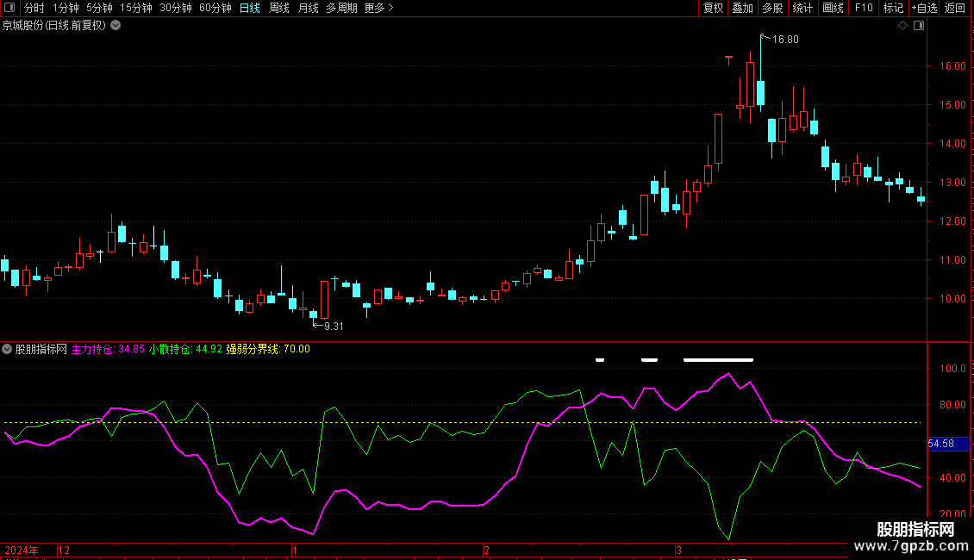The width and height of the screenshot is (974, 560).
Task: Click the month 2 timeline marker
Action: pos(486,550)
